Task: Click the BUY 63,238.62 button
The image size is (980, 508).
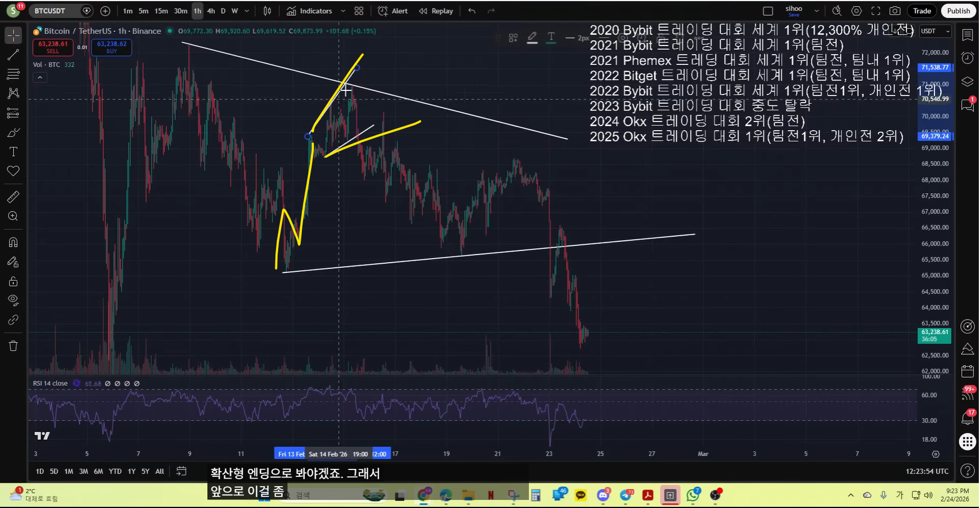Action: (112, 47)
